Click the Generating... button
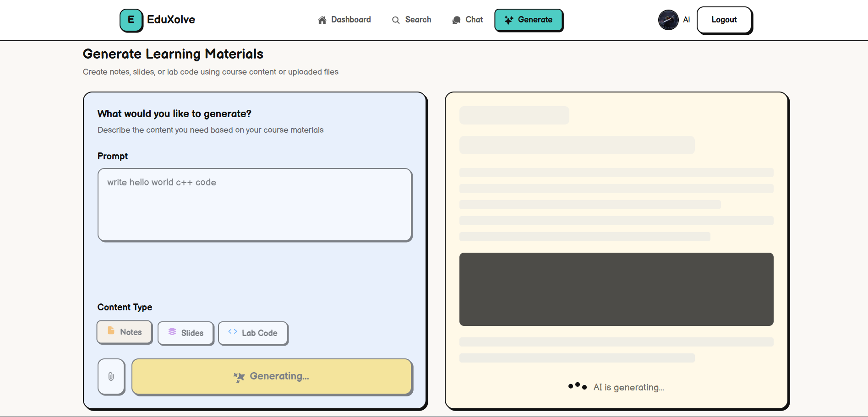This screenshot has width=868, height=417. click(272, 376)
